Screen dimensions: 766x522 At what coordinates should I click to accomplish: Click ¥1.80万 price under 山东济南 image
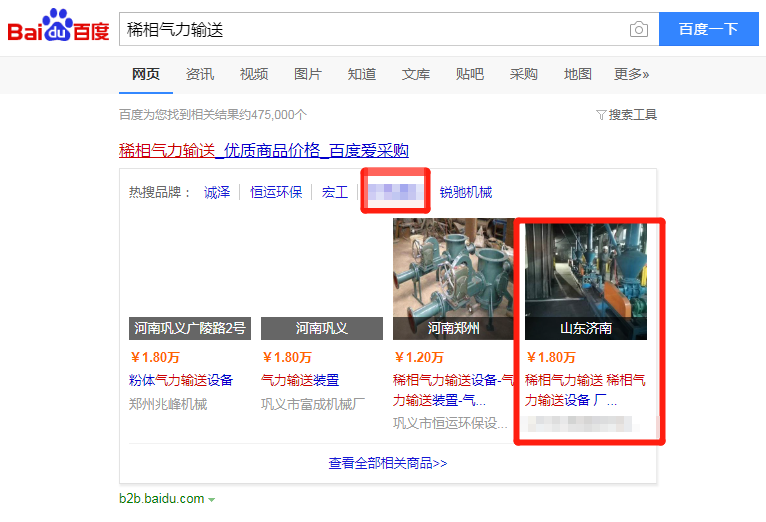[551, 357]
